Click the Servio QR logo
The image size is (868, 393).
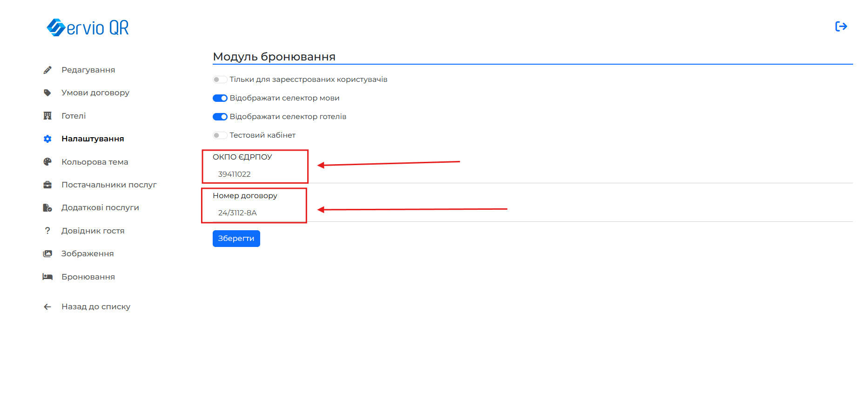pyautogui.click(x=88, y=27)
